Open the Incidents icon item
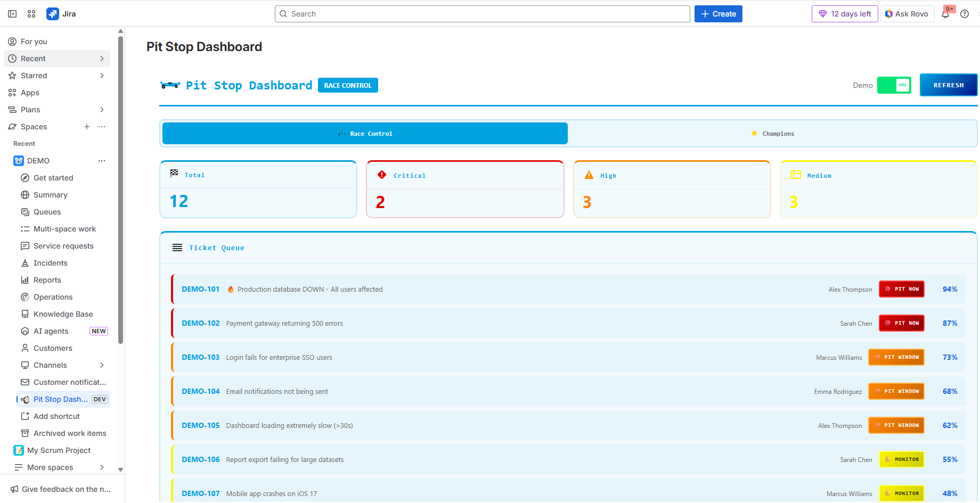 25,263
